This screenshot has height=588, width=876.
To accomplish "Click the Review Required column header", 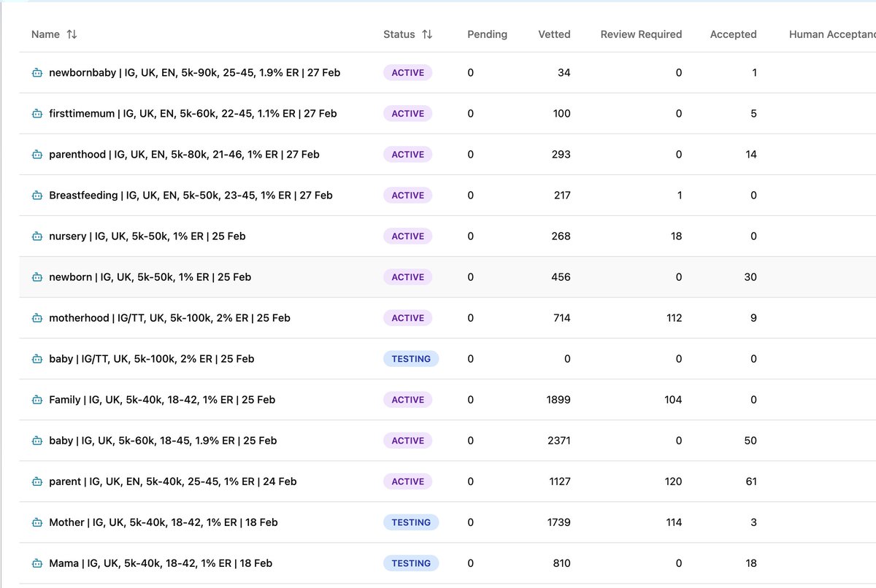I will click(641, 34).
